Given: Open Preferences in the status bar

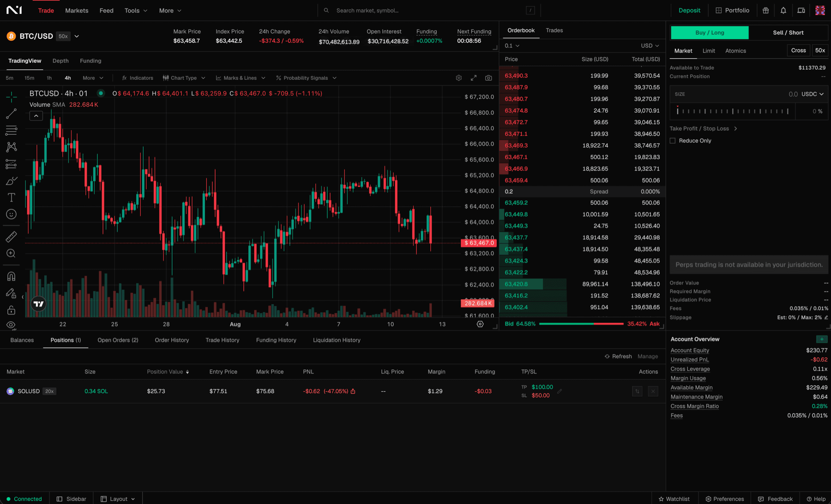Looking at the screenshot, I should tap(724, 499).
